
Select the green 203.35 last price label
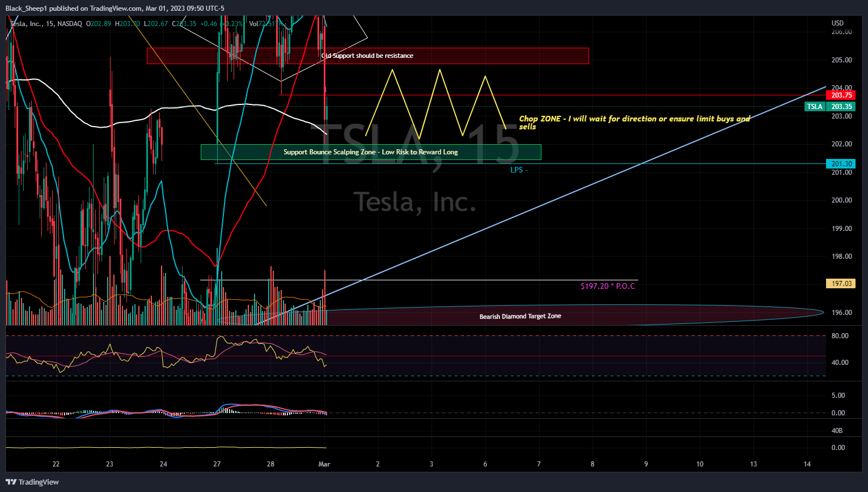841,107
